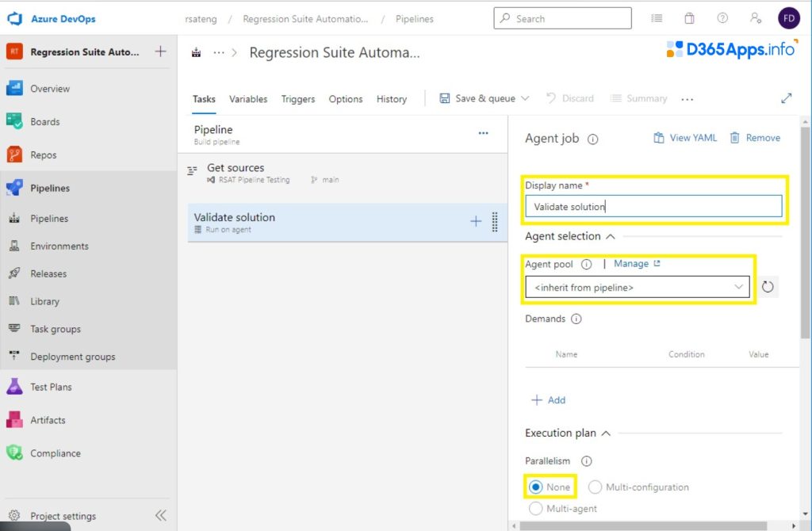The image size is (812, 531).
Task: Open the work items list icon in header
Action: 657,18
